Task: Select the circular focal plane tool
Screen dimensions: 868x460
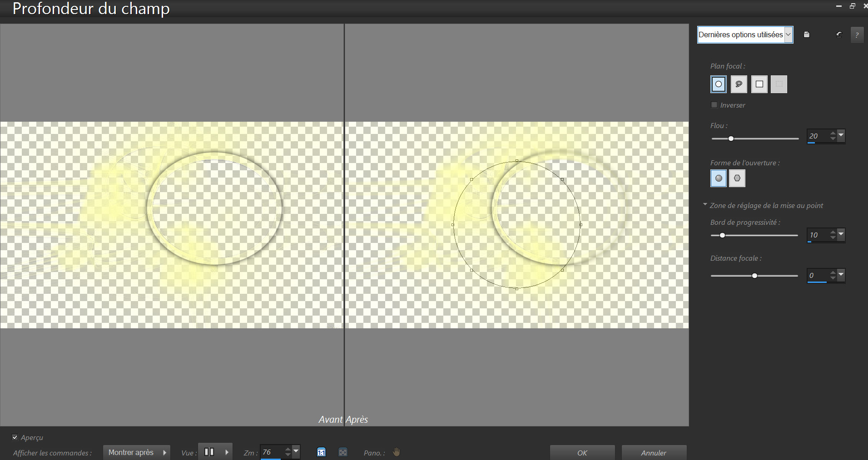Action: tap(718, 84)
